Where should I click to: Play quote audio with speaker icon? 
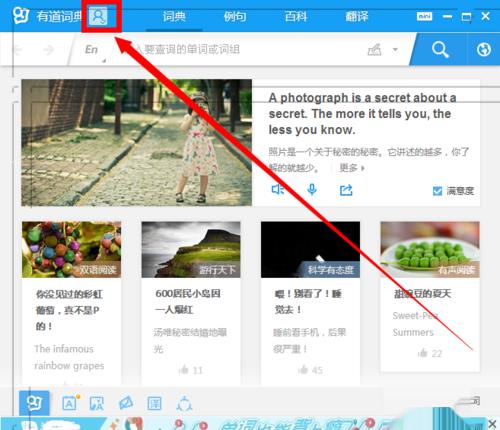(277, 189)
